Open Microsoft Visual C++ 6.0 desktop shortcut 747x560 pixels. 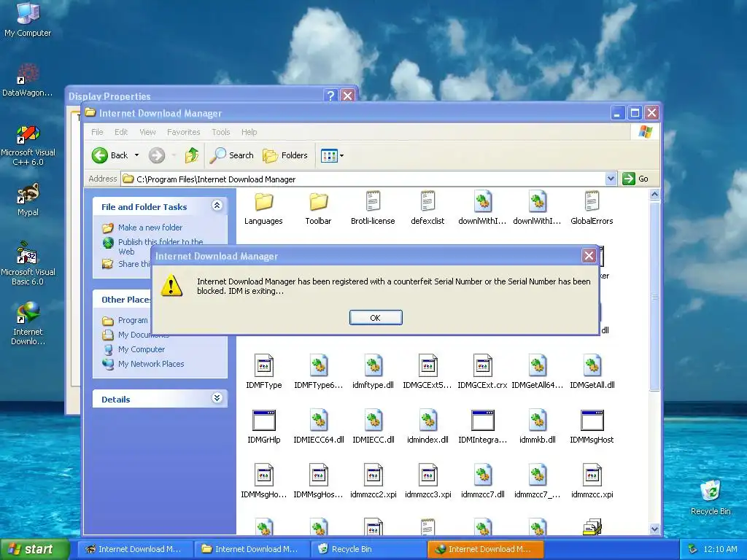tap(28, 146)
